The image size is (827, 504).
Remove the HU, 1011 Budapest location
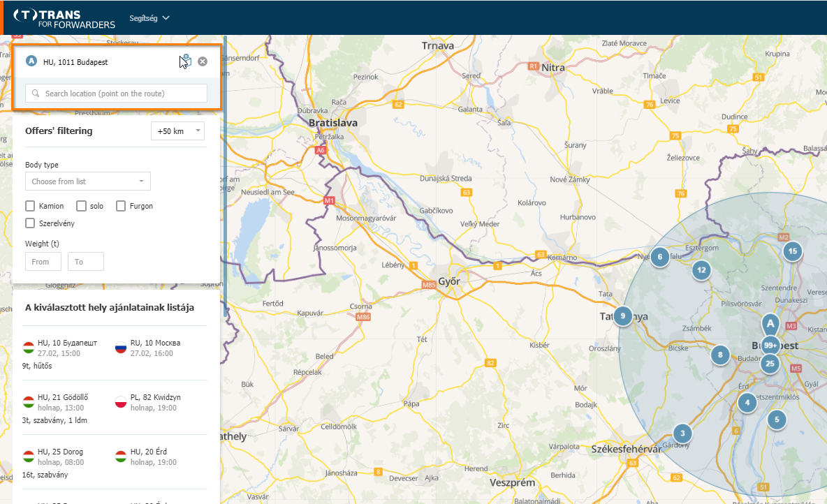point(203,61)
